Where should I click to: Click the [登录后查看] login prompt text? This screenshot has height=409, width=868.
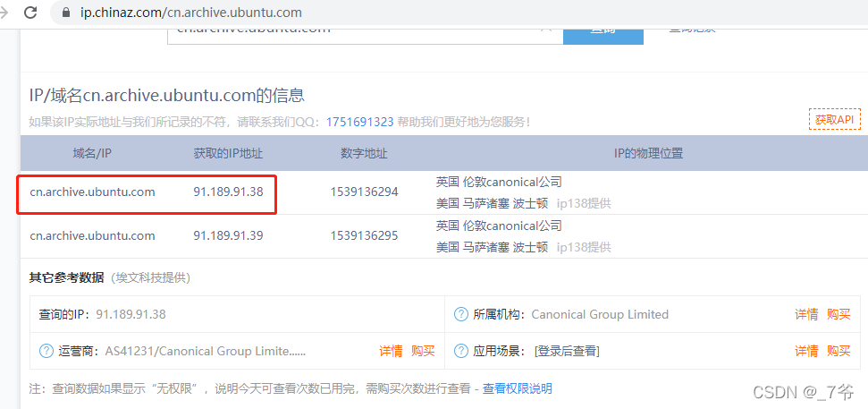pos(567,351)
